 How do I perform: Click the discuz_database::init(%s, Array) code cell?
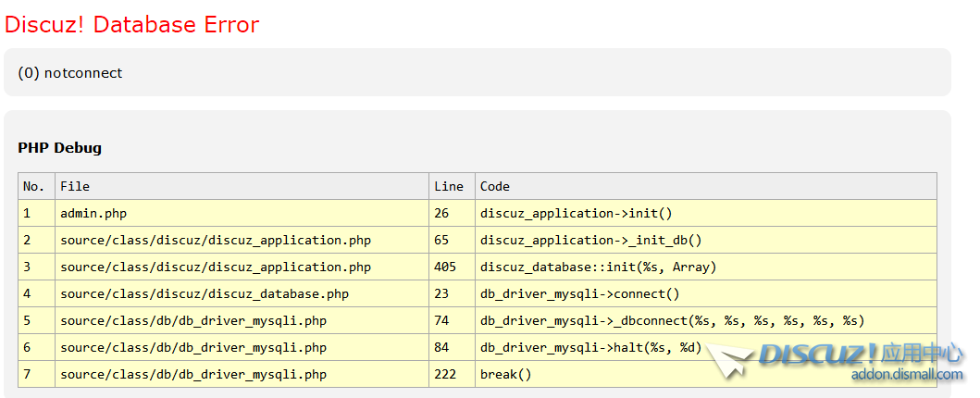tap(598, 267)
